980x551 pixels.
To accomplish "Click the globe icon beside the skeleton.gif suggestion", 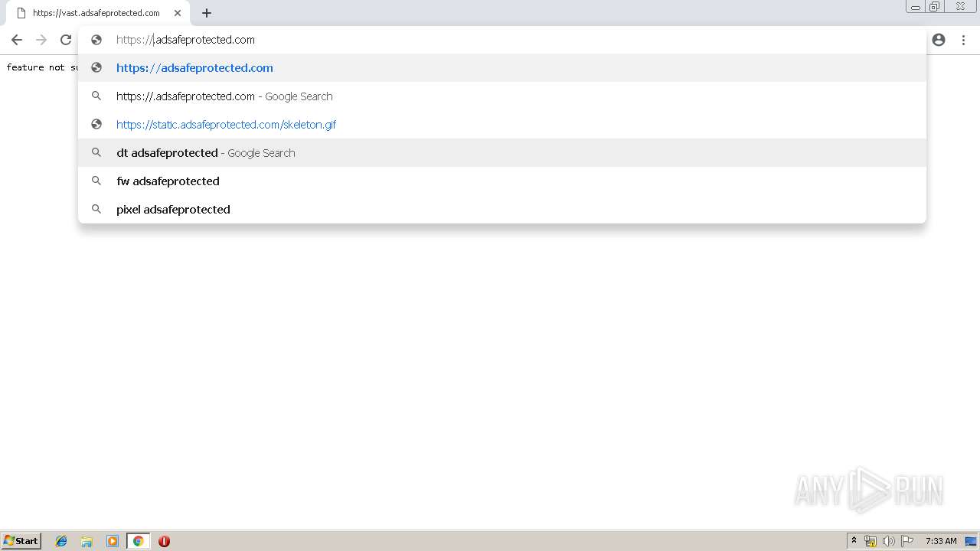I will tap(96, 125).
